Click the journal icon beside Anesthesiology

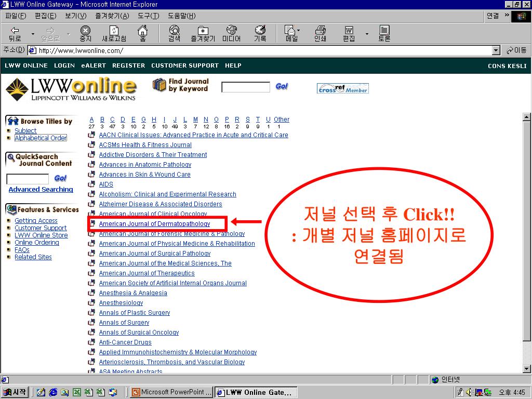(91, 303)
